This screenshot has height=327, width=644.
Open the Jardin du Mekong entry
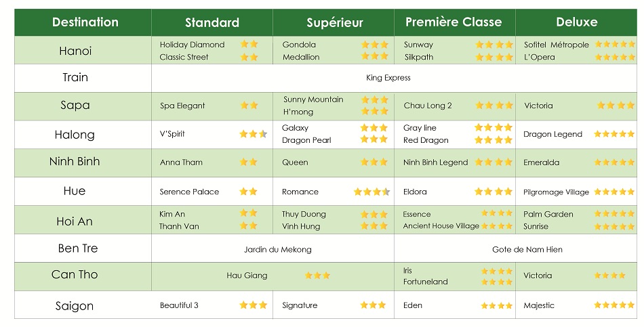(x=277, y=250)
